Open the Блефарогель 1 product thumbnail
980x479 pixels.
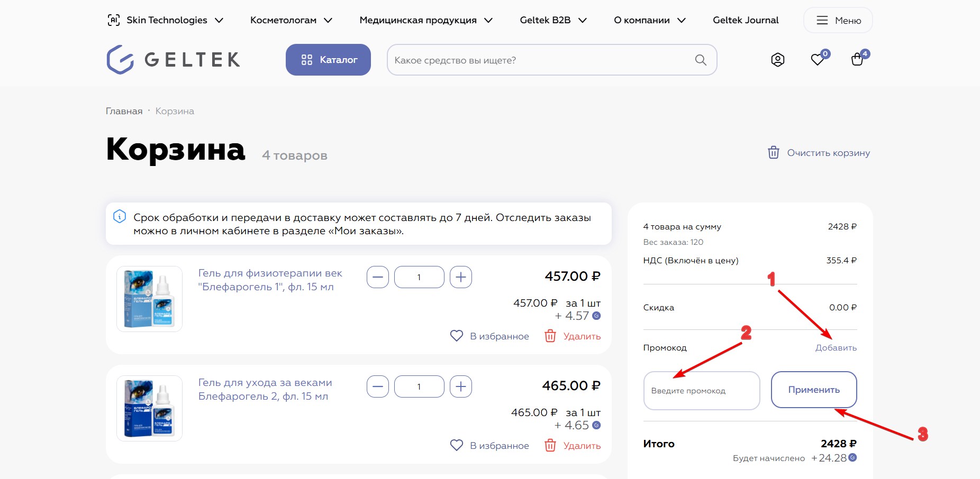pos(149,299)
